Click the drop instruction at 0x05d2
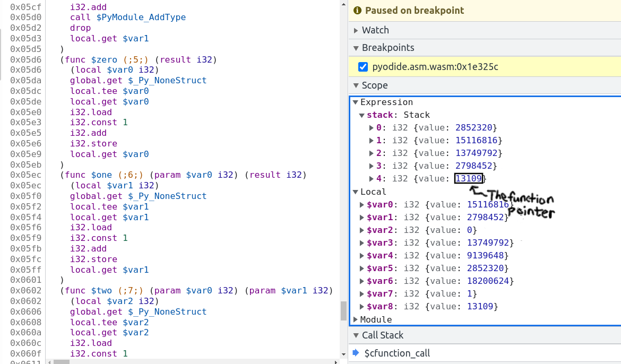This screenshot has width=621, height=364. coord(80,28)
